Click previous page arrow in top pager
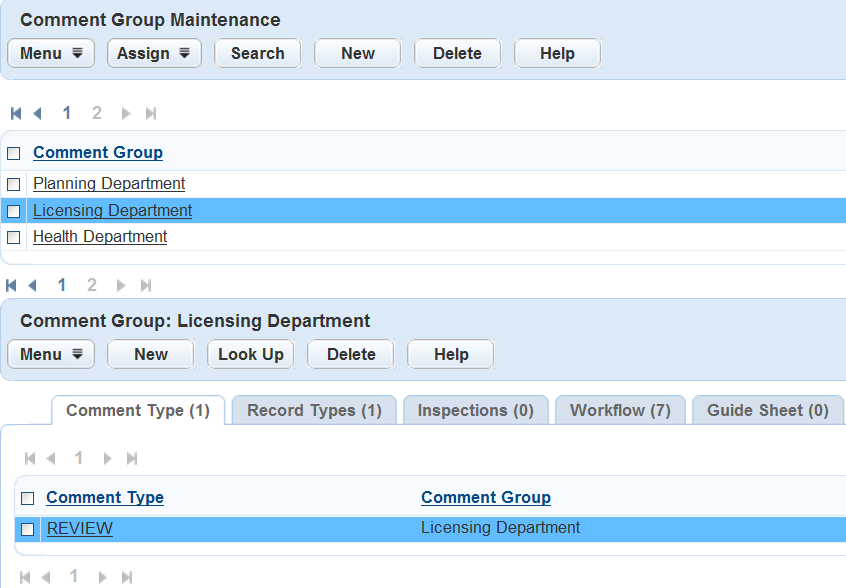The width and height of the screenshot is (846, 588). pos(38,113)
